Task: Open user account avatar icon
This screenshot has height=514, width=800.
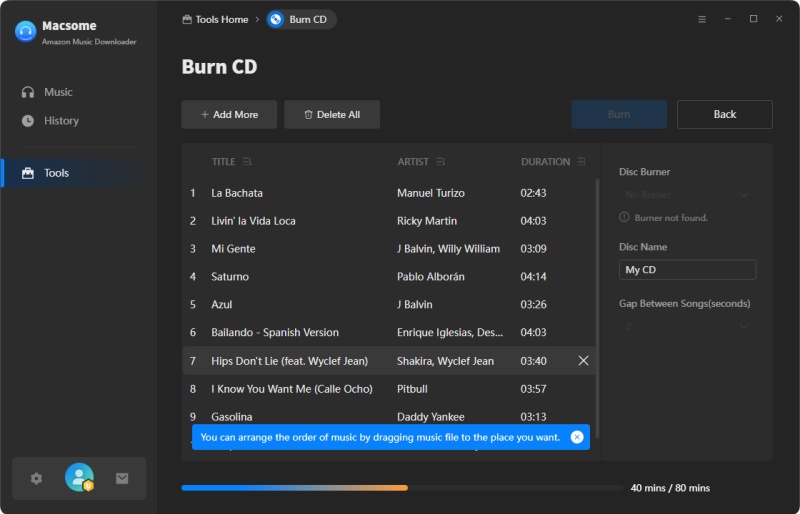Action: tap(79, 477)
